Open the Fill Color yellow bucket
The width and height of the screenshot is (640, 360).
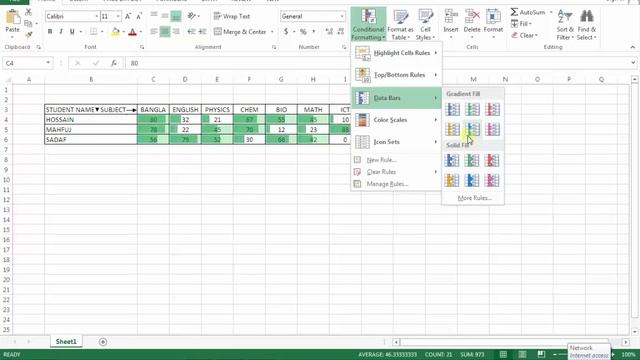click(116, 31)
